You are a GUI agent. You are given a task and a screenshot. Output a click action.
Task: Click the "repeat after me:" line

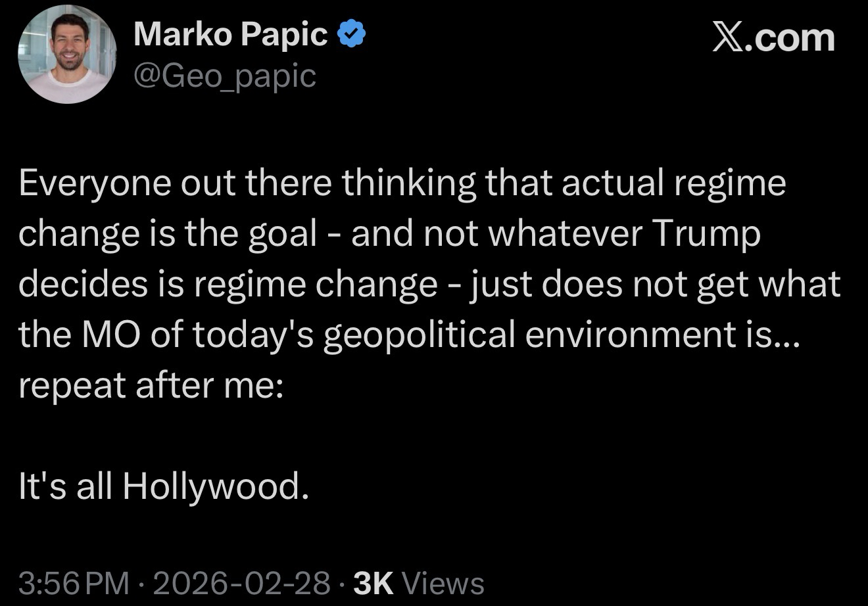151,385
